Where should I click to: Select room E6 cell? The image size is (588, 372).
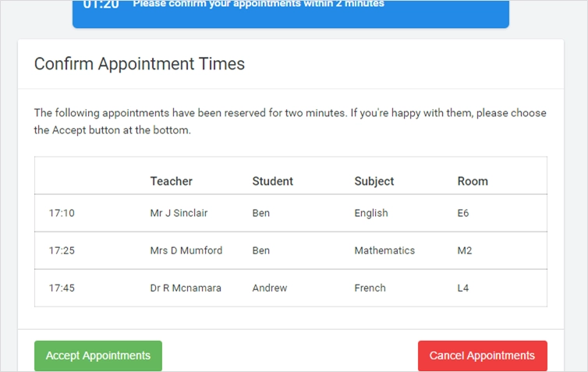pyautogui.click(x=464, y=213)
